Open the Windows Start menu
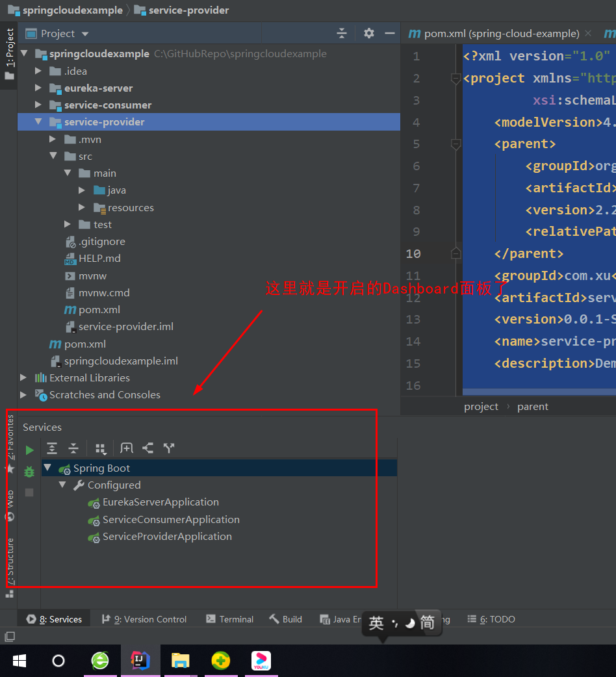The width and height of the screenshot is (616, 677). point(19,661)
